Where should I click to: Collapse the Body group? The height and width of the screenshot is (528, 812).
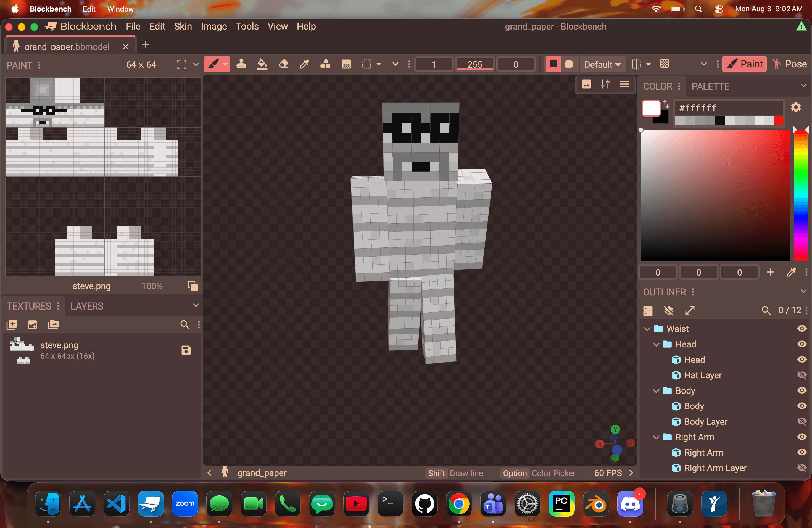pos(656,391)
